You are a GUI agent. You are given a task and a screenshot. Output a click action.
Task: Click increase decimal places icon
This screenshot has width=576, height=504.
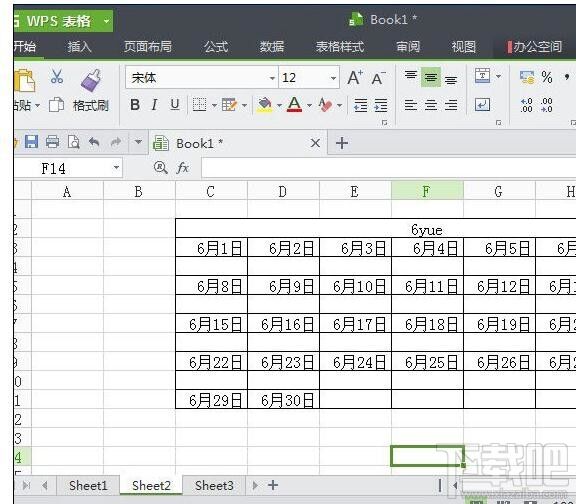click(x=526, y=105)
